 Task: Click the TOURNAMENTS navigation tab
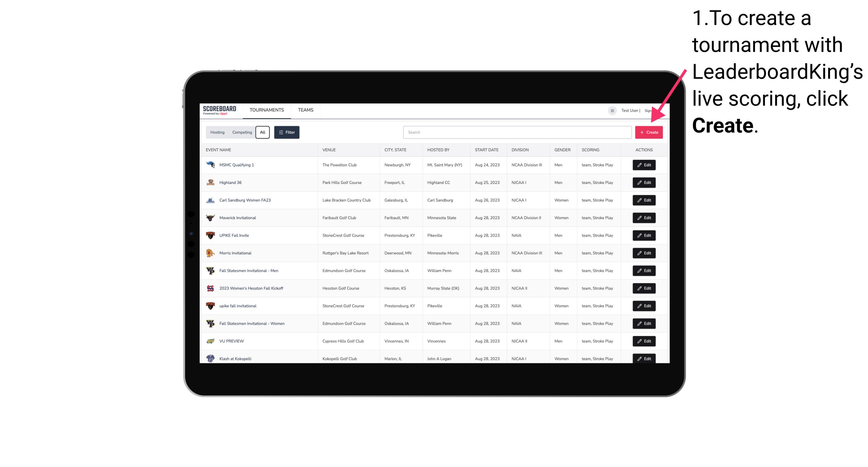pos(267,110)
